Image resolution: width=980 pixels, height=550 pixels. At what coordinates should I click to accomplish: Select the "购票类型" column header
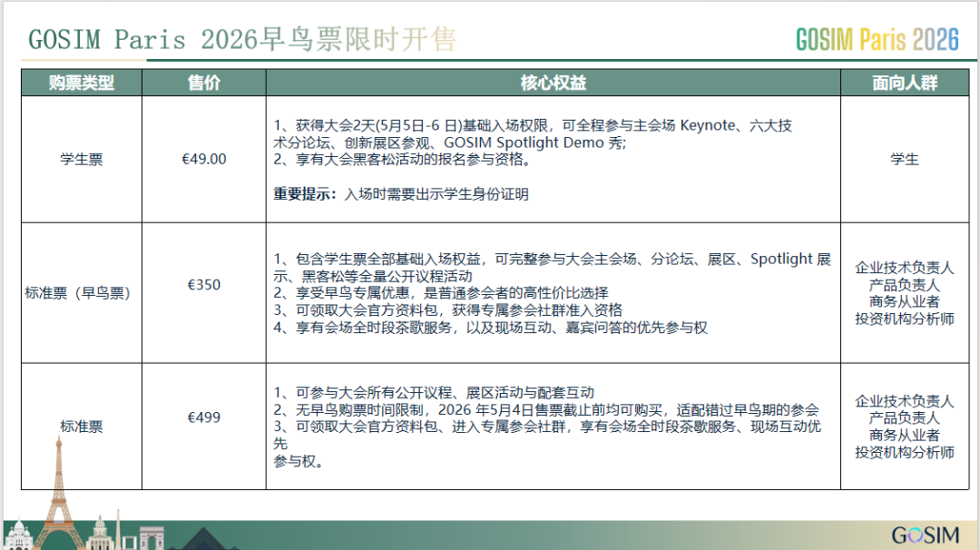[x=82, y=83]
